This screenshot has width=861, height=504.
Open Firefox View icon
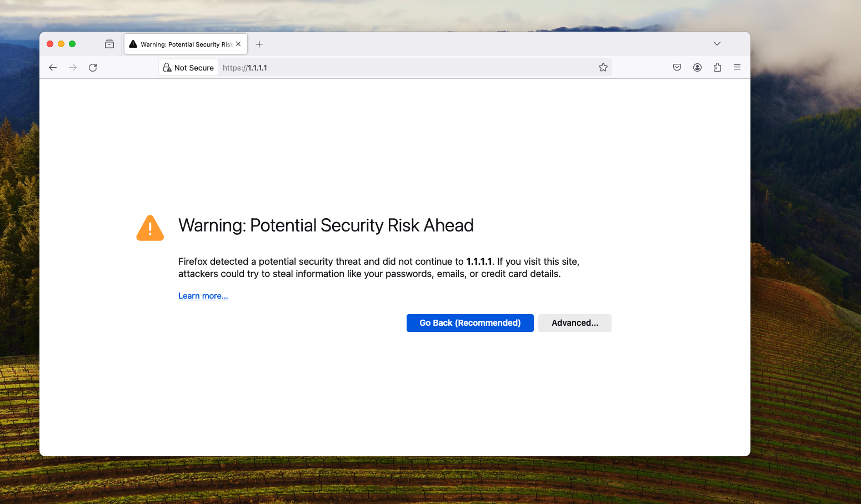pos(109,44)
